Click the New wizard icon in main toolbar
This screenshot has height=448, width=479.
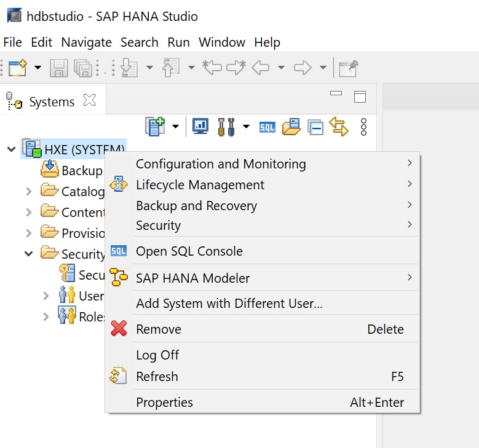(18, 68)
